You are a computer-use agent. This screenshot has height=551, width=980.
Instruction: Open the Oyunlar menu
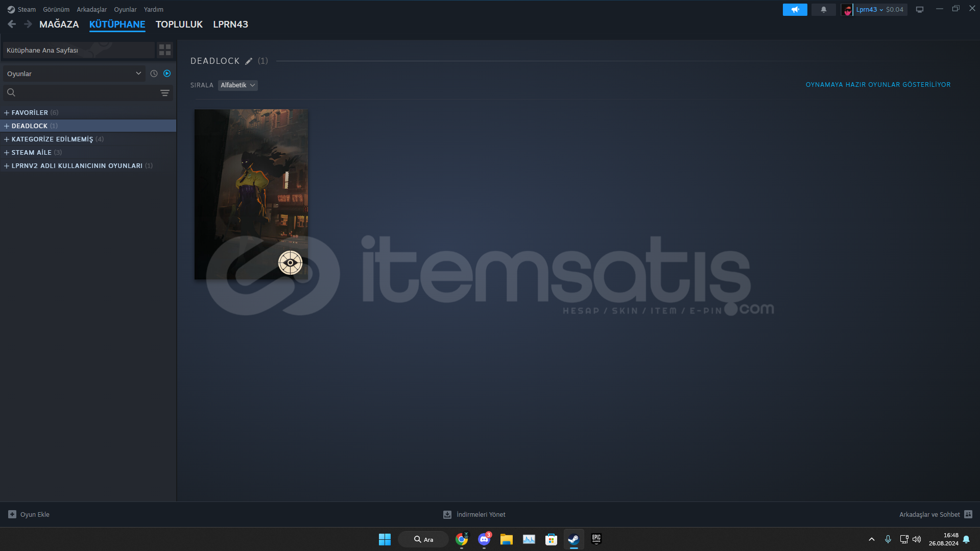click(x=125, y=9)
